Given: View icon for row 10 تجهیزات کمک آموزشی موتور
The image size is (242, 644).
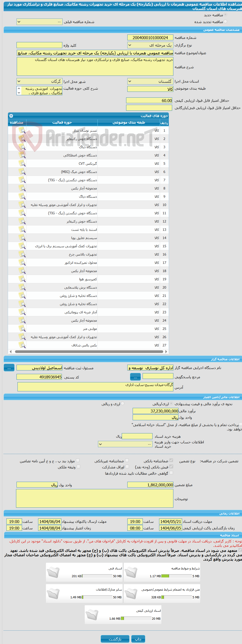Looking at the screenshot, I should point(22,205).
